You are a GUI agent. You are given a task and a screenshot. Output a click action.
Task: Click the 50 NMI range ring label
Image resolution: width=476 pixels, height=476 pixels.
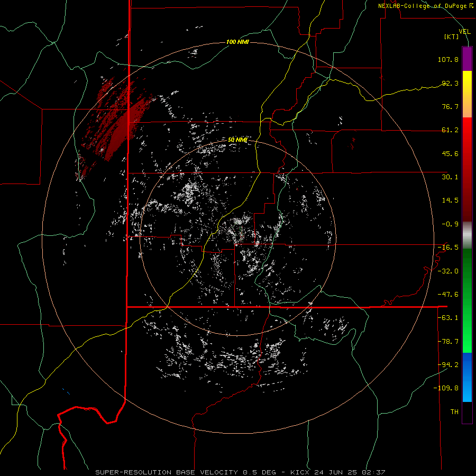237,140
